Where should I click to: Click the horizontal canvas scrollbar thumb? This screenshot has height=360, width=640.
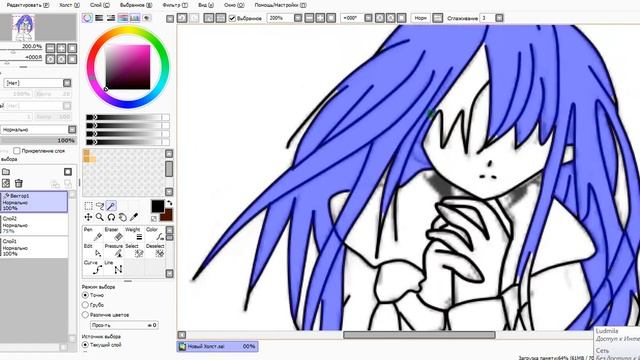click(x=419, y=335)
